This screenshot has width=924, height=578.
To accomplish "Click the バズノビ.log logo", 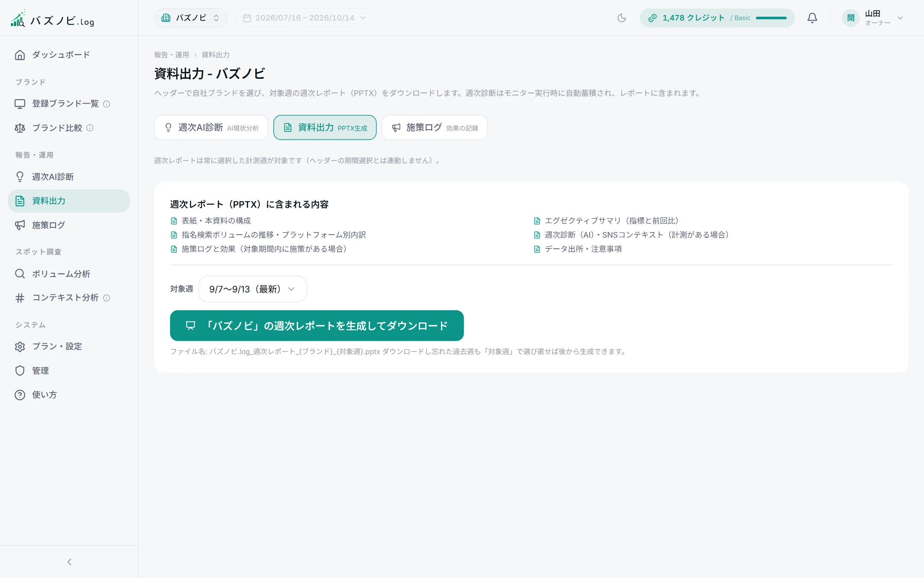I will pyautogui.click(x=52, y=19).
